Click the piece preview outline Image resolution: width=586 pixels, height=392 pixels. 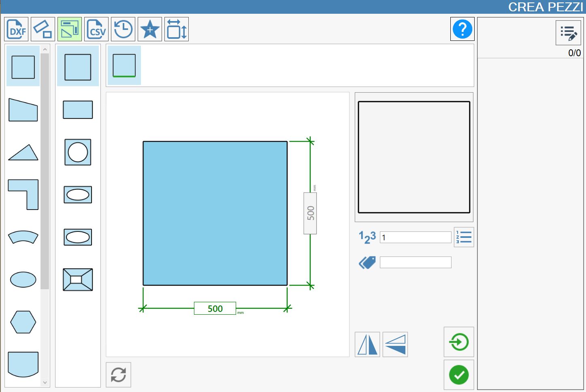click(x=414, y=157)
